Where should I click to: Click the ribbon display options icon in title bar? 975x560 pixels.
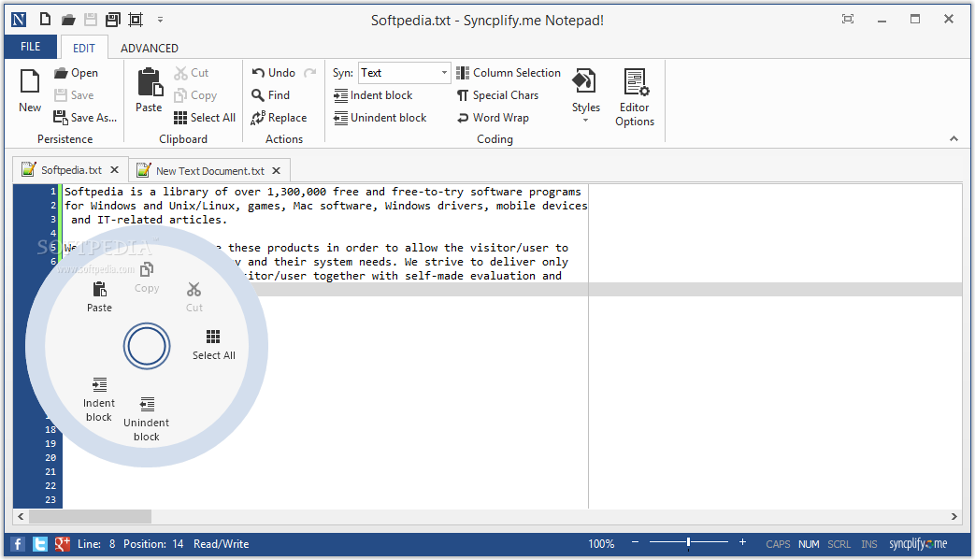[848, 20]
